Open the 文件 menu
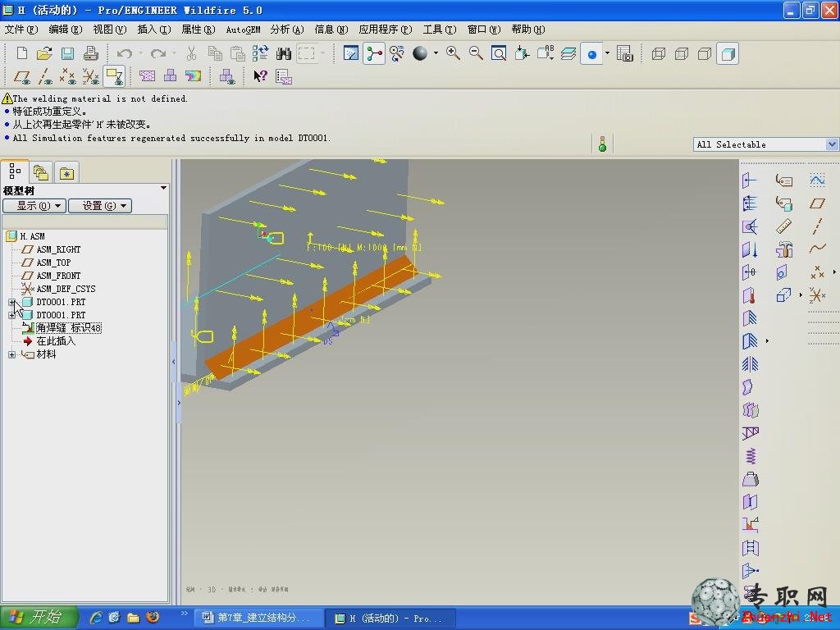Screen dimensions: 840x630 [x=21, y=30]
